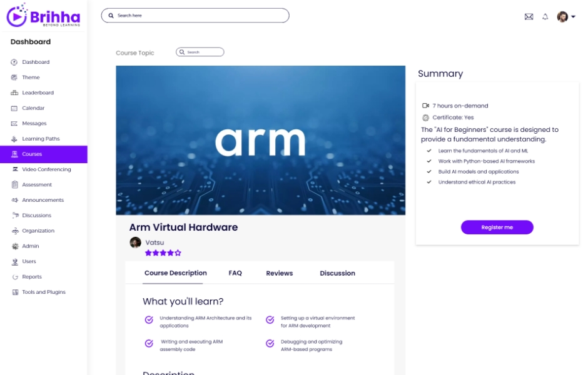The height and width of the screenshot is (375, 588).
Task: Click 'Build AI models and applications'
Action: pyautogui.click(x=479, y=172)
